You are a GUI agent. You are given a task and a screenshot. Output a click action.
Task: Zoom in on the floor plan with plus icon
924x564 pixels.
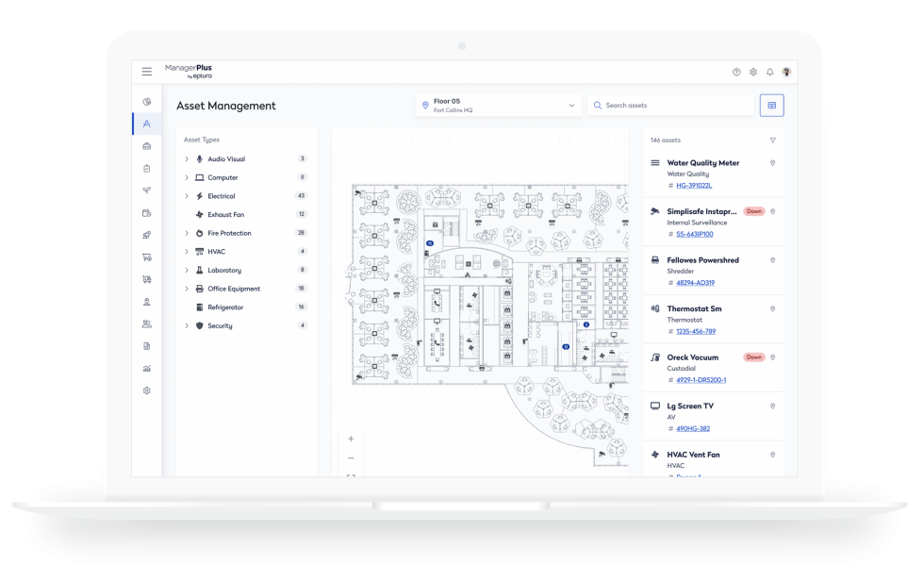[350, 438]
